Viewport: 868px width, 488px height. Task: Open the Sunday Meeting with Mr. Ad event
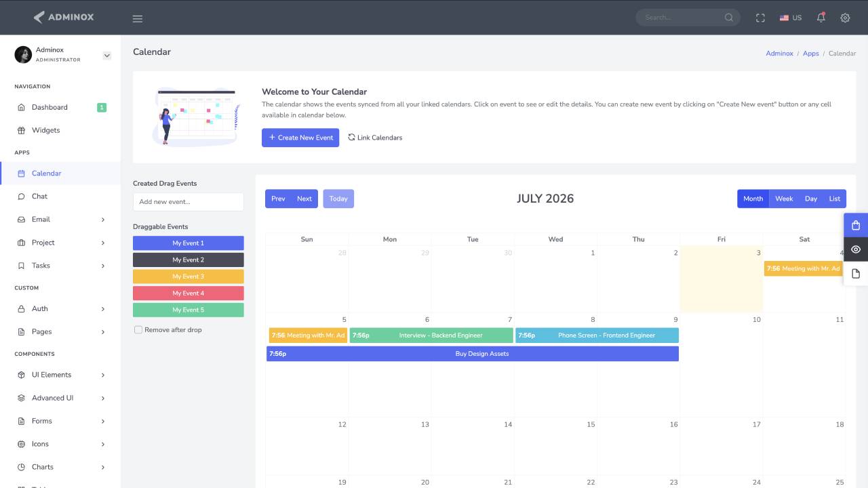coord(308,335)
